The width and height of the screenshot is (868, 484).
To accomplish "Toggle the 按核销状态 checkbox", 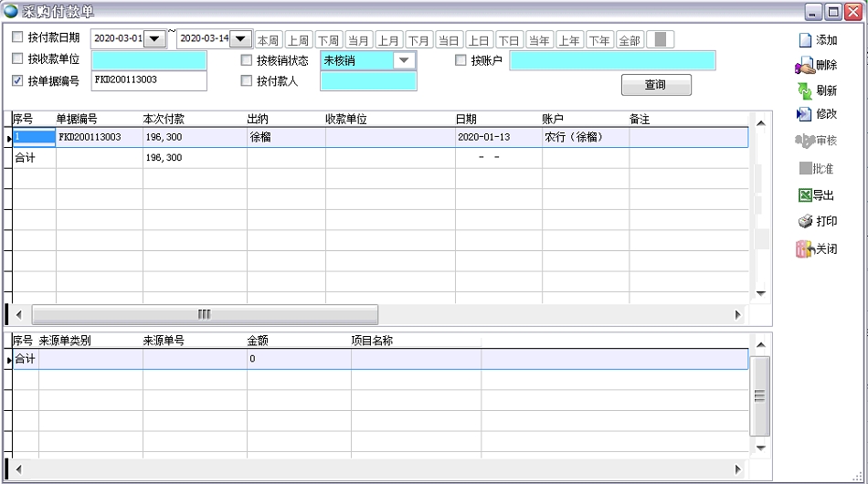I will (247, 60).
